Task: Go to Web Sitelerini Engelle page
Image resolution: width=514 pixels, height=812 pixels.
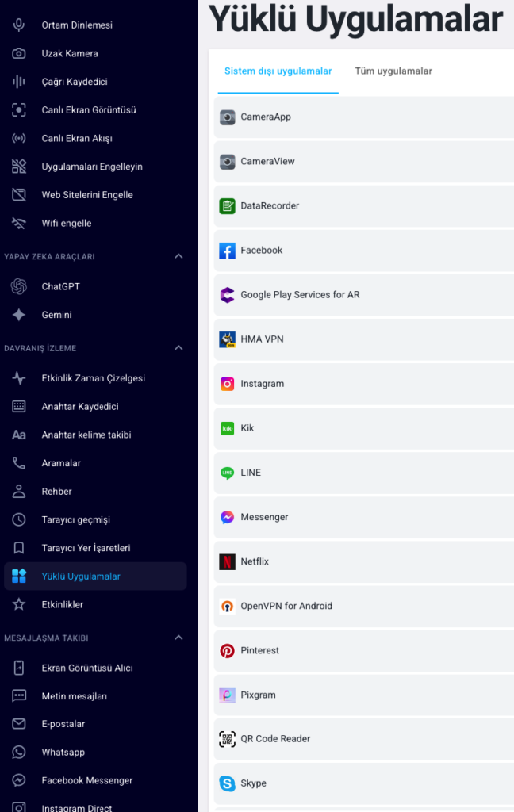Action: (x=87, y=195)
